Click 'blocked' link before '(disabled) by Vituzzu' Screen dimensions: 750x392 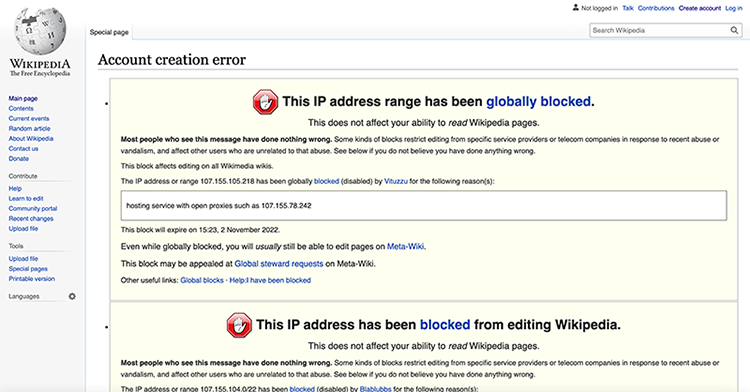[x=326, y=182]
